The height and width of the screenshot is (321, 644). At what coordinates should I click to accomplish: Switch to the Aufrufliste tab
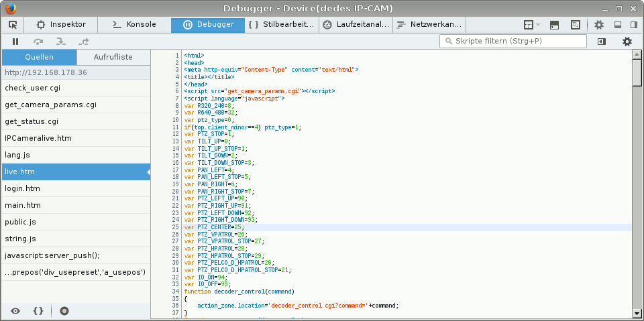(113, 57)
